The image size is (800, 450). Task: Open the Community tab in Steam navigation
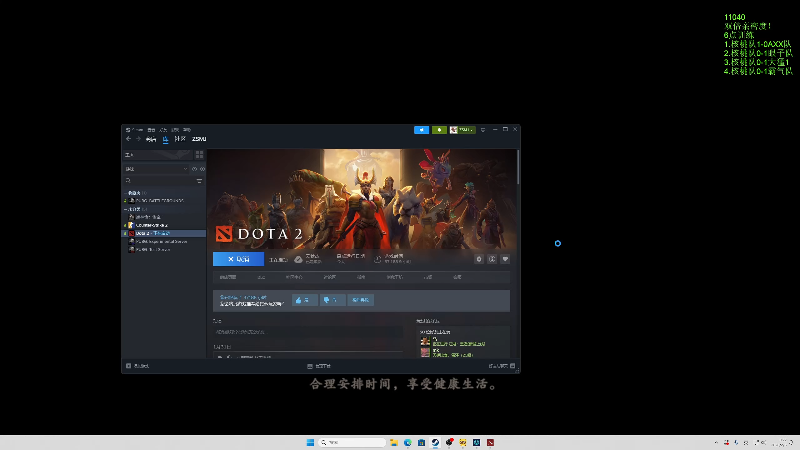pyautogui.click(x=180, y=139)
